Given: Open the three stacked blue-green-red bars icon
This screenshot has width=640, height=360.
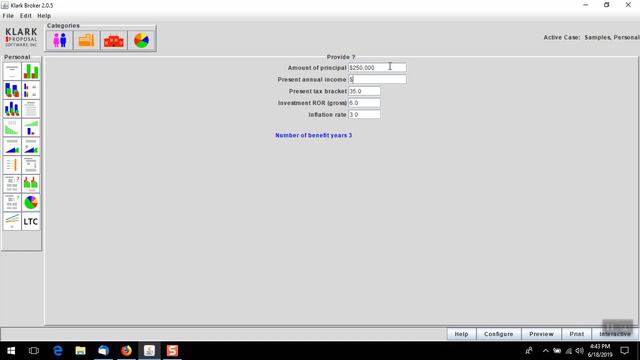Looking at the screenshot, I should (12, 109).
